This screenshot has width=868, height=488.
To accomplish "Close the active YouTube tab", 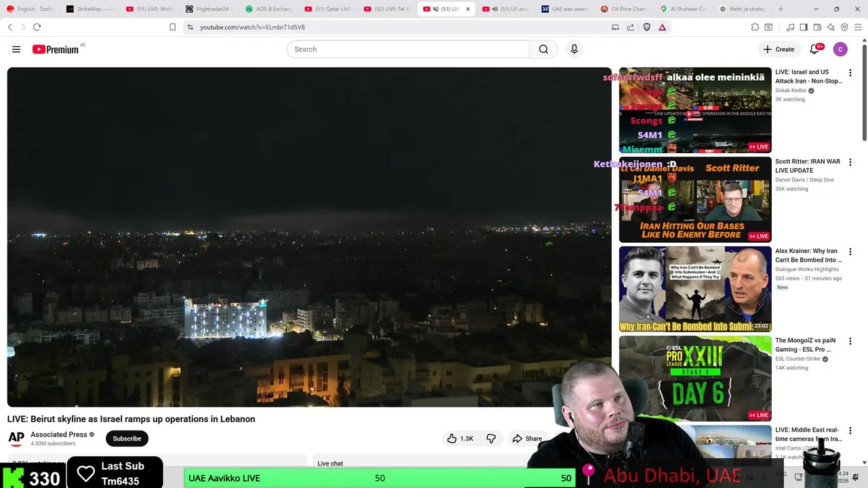I will pyautogui.click(x=467, y=9).
